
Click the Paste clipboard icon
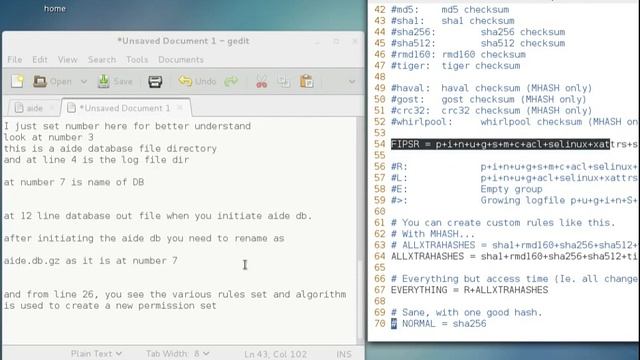(x=307, y=81)
